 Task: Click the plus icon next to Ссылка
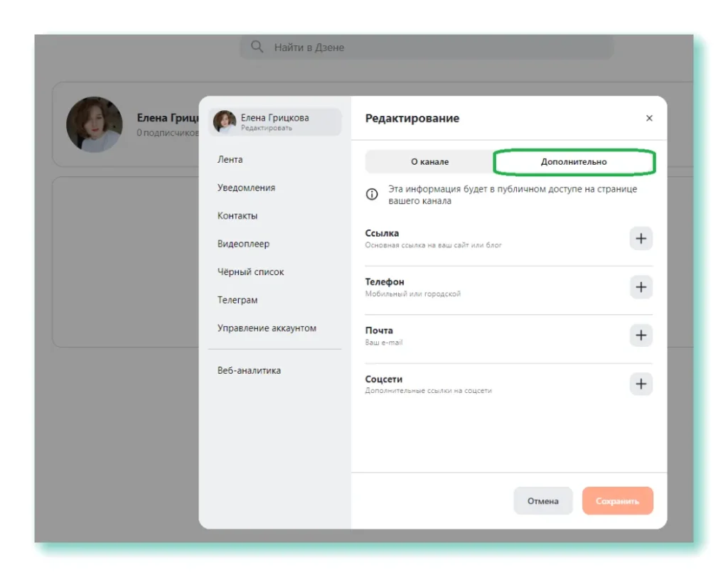(x=641, y=239)
